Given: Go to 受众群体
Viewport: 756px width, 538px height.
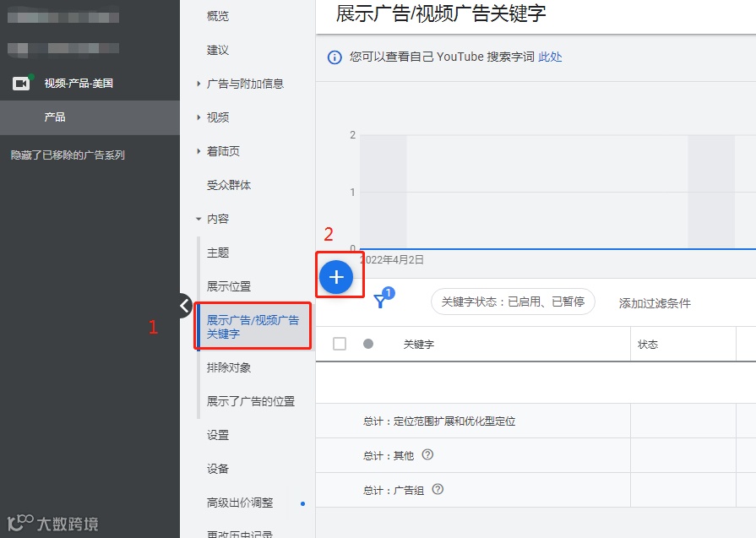Looking at the screenshot, I should coord(229,185).
